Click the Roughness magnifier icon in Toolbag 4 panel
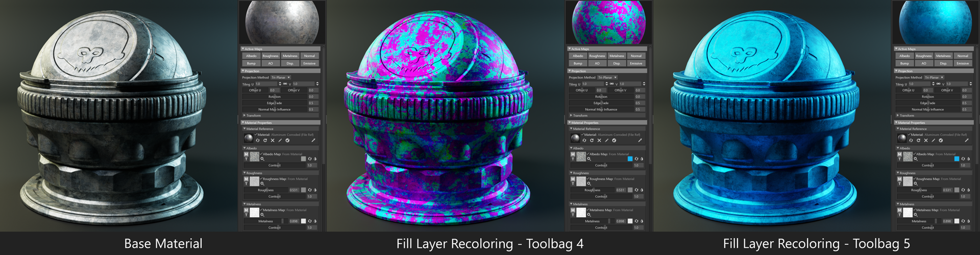 [x=589, y=183]
